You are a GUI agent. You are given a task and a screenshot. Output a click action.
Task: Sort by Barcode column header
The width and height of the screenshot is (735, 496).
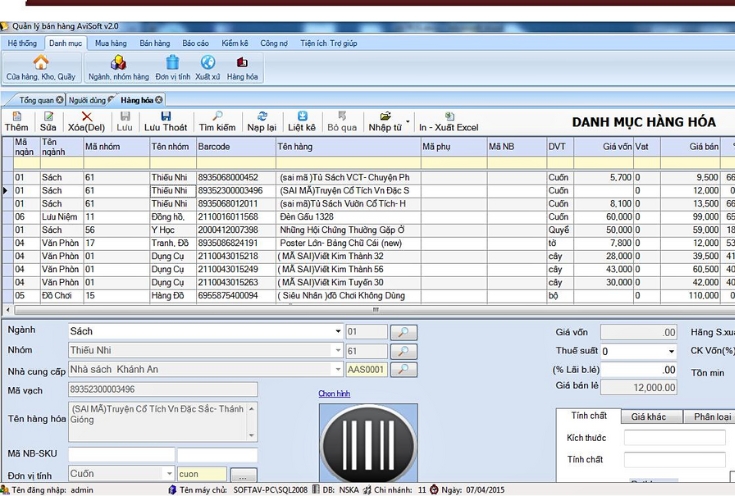[x=236, y=147]
